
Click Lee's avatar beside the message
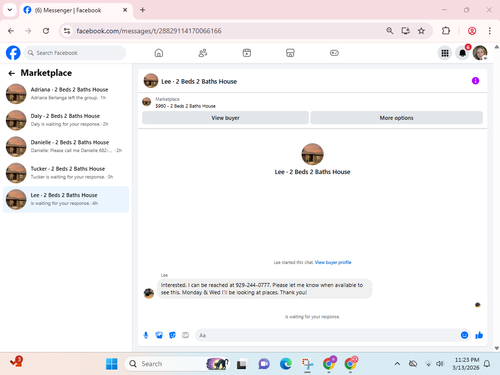[x=149, y=293]
